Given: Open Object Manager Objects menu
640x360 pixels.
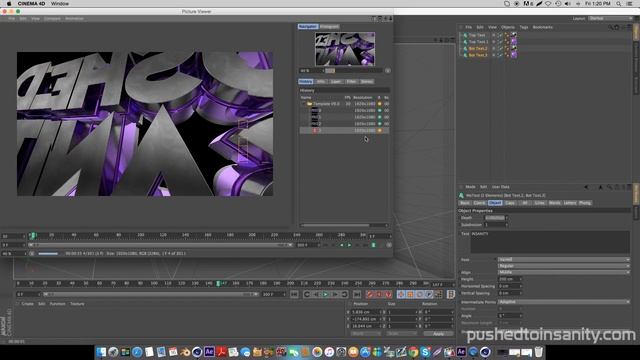Looking at the screenshot, I should pyautogui.click(x=508, y=27).
